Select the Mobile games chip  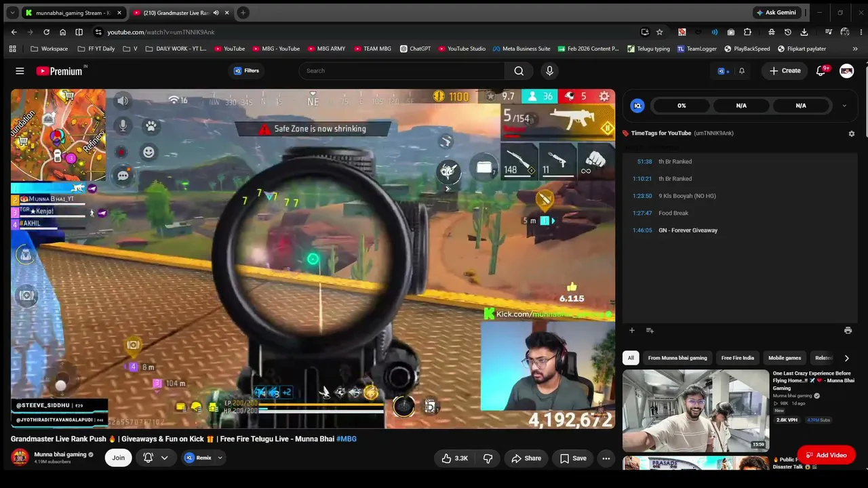(785, 358)
